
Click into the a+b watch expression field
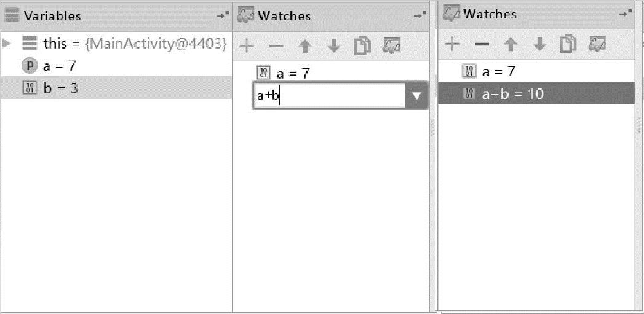330,96
